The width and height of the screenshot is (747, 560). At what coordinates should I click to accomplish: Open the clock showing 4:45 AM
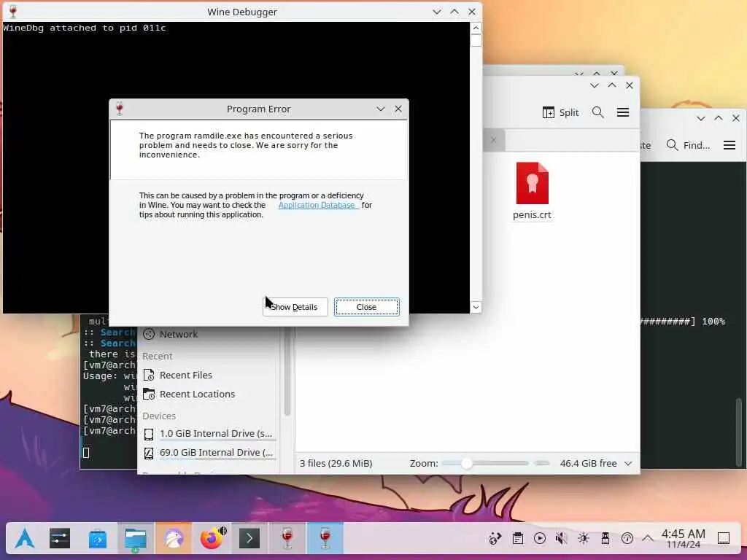point(684,539)
